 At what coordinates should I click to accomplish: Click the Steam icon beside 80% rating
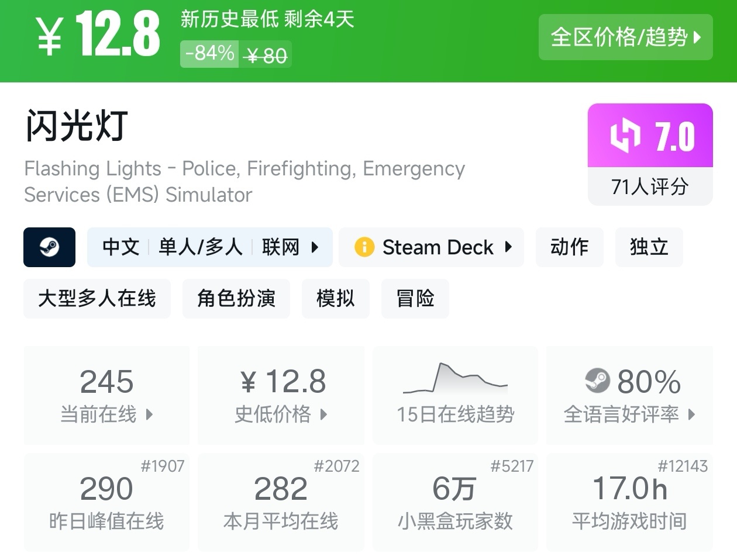point(597,381)
